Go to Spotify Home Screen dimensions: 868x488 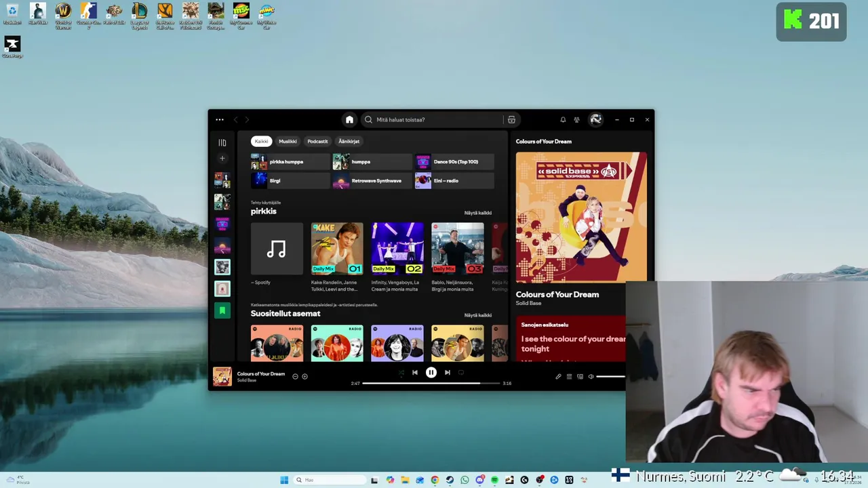(349, 120)
